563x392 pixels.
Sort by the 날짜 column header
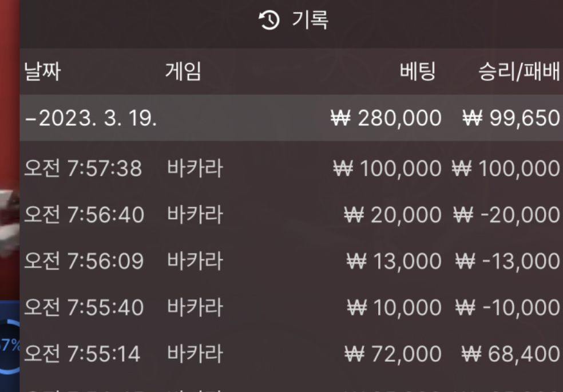coord(42,72)
